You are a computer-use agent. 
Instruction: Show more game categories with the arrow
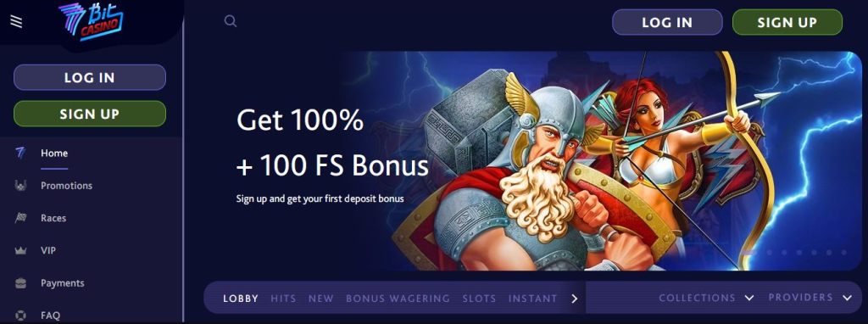(574, 299)
